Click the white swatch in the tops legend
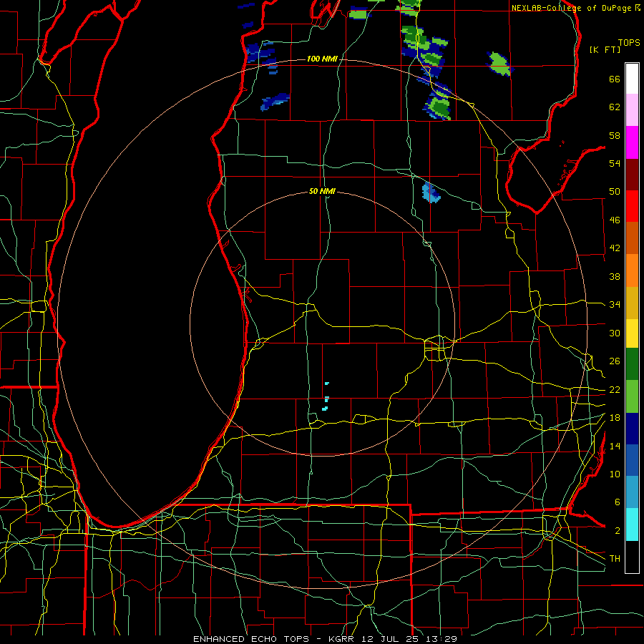 pos(632,79)
